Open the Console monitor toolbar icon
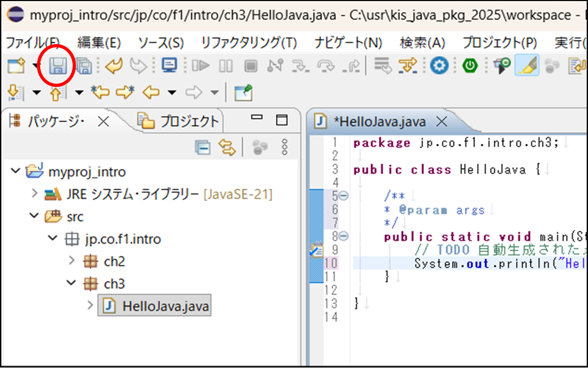The image size is (588, 374). [x=169, y=65]
